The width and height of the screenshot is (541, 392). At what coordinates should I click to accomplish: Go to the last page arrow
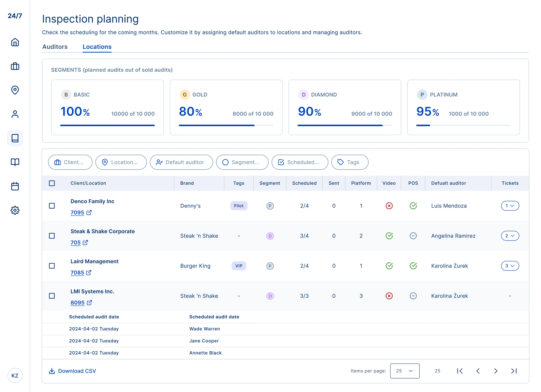(x=514, y=371)
